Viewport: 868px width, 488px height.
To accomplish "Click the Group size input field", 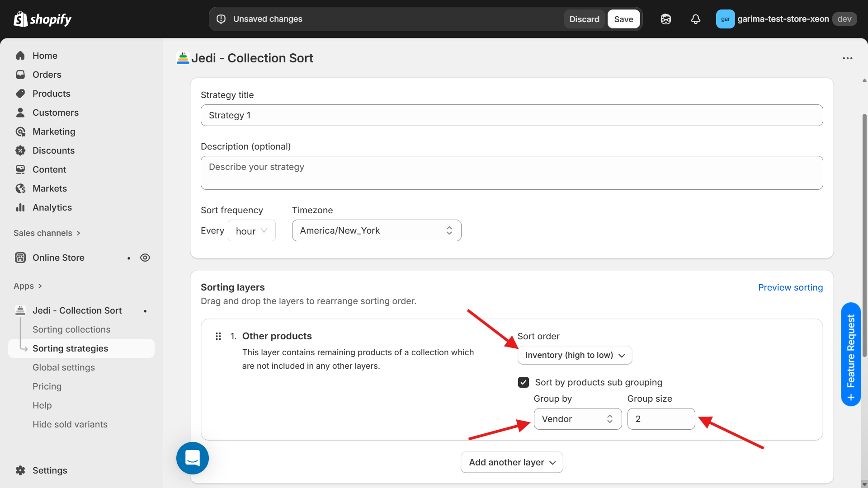I will (661, 419).
